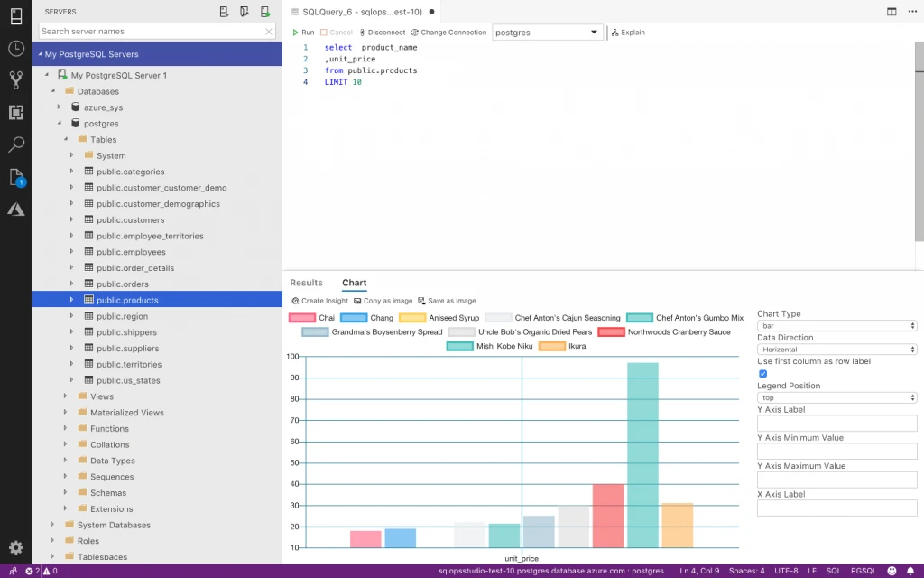Open the postgres database connection dropdown

click(547, 32)
